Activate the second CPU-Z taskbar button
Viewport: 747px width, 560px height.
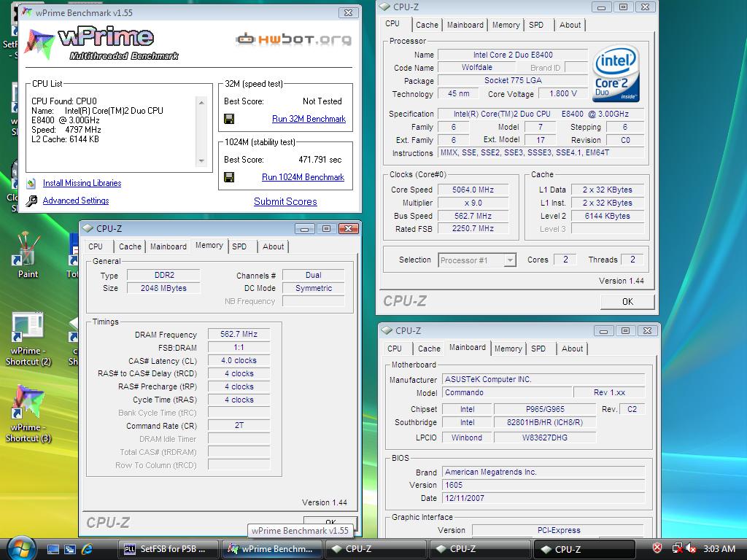coord(480,549)
